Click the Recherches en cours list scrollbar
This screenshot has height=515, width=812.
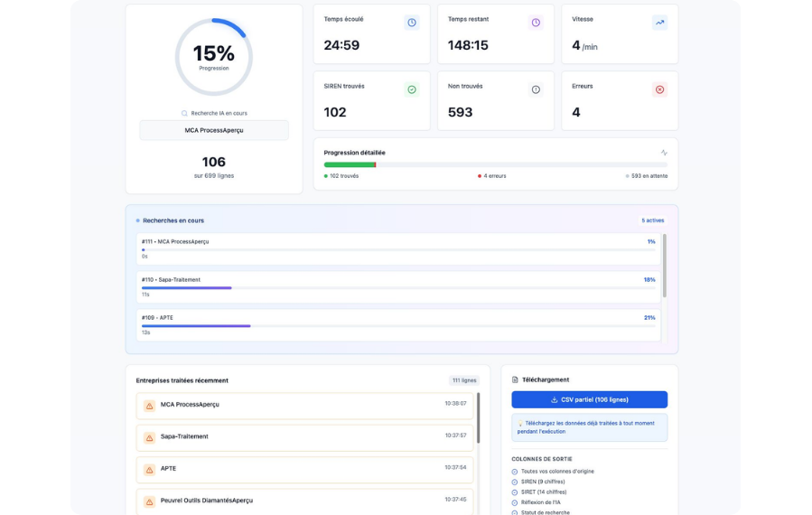coord(665,266)
